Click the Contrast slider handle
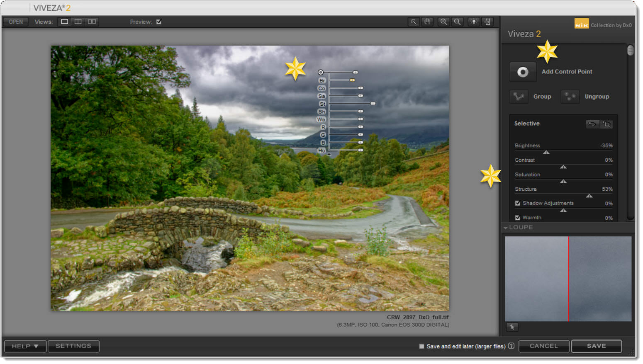Image resolution: width=643 pixels, height=364 pixels. point(563,167)
